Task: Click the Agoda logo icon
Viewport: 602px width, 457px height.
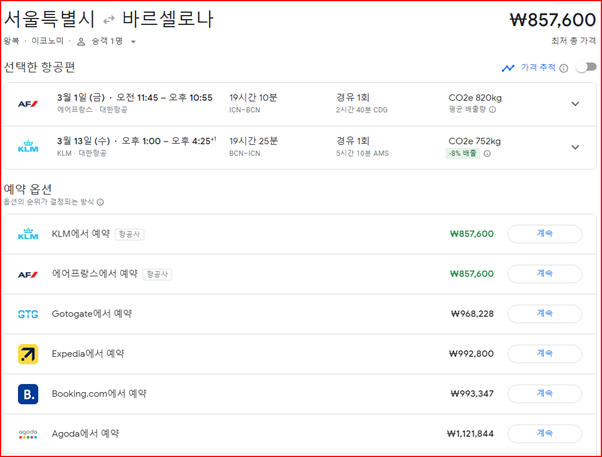Action: (x=28, y=434)
